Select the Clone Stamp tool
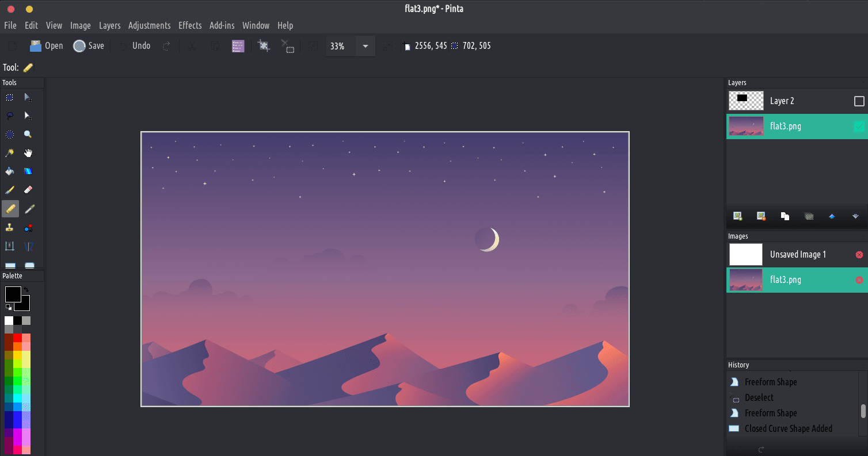868x456 pixels. pyautogui.click(x=10, y=227)
